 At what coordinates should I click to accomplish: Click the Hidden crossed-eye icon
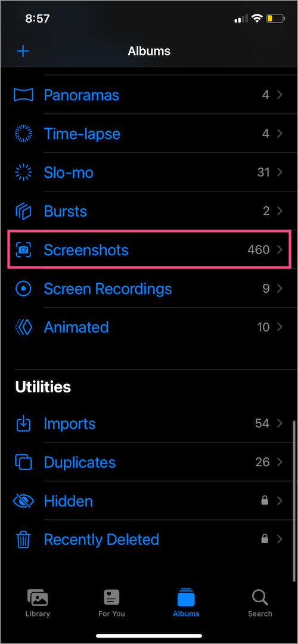23,501
